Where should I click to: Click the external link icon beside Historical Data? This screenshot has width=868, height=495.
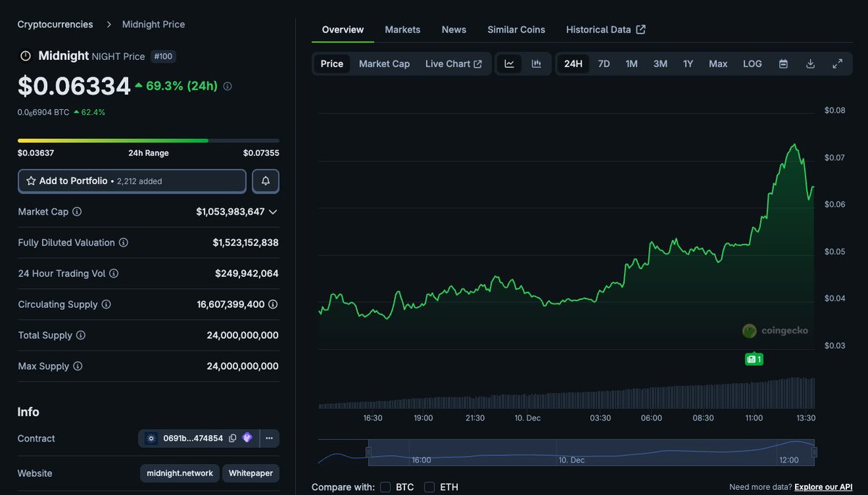click(x=641, y=30)
